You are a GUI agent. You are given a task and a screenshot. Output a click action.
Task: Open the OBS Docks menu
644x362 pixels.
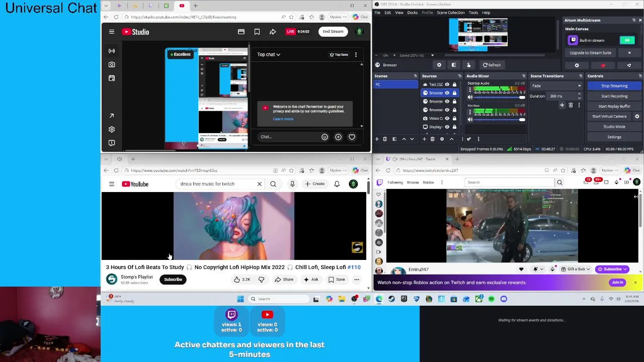click(412, 13)
